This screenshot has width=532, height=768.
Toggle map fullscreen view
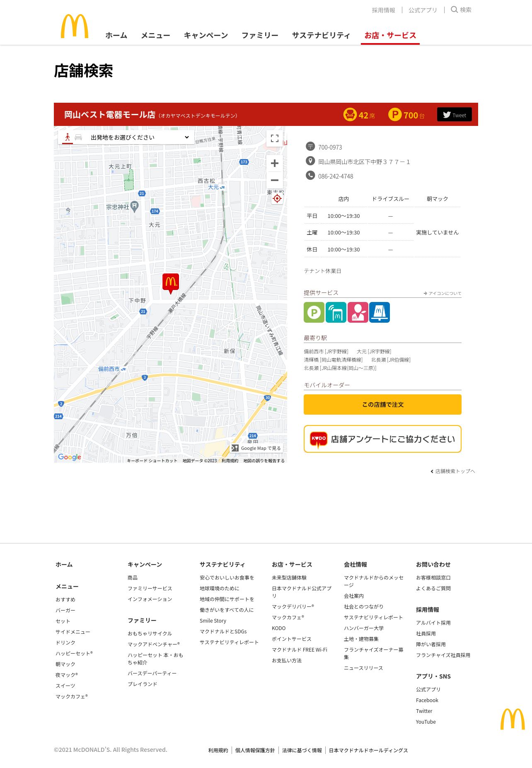pos(275,138)
